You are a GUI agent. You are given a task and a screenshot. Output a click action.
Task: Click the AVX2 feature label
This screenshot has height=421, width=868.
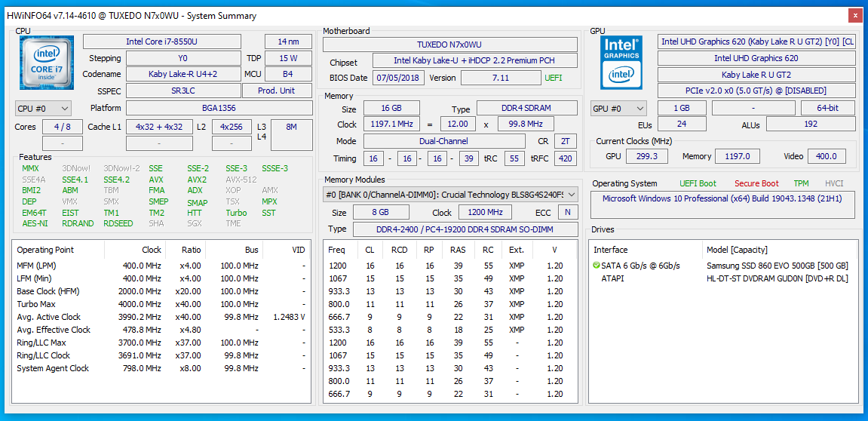[198, 180]
